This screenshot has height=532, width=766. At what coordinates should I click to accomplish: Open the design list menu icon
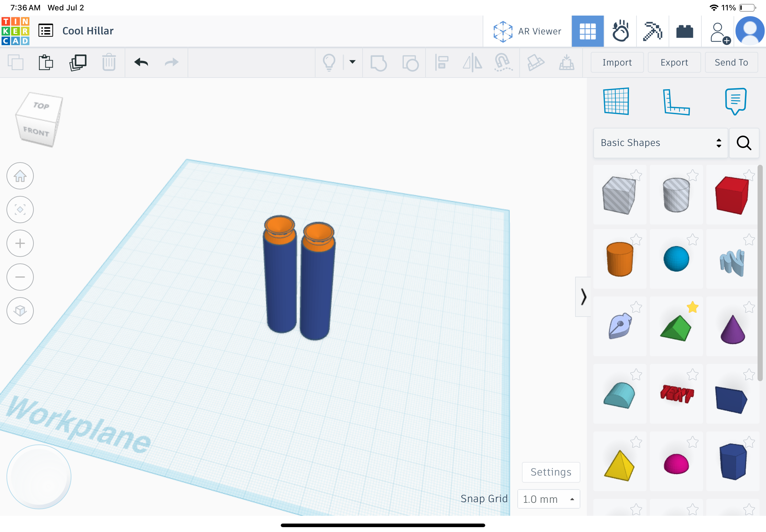click(x=46, y=31)
